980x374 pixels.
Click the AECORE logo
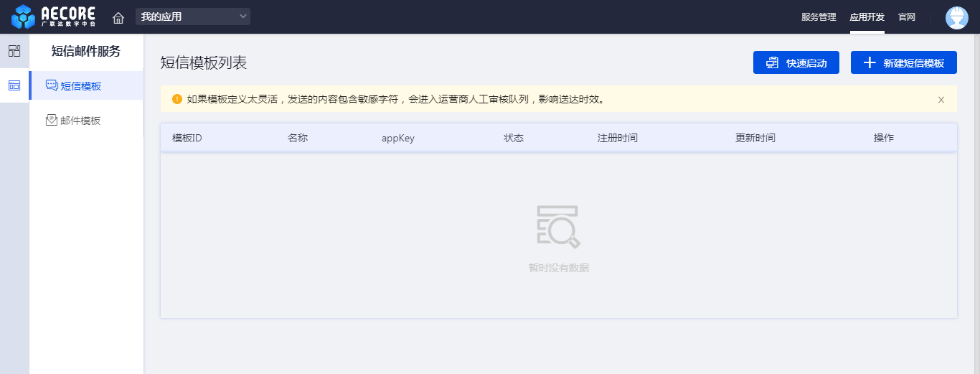[x=54, y=17]
